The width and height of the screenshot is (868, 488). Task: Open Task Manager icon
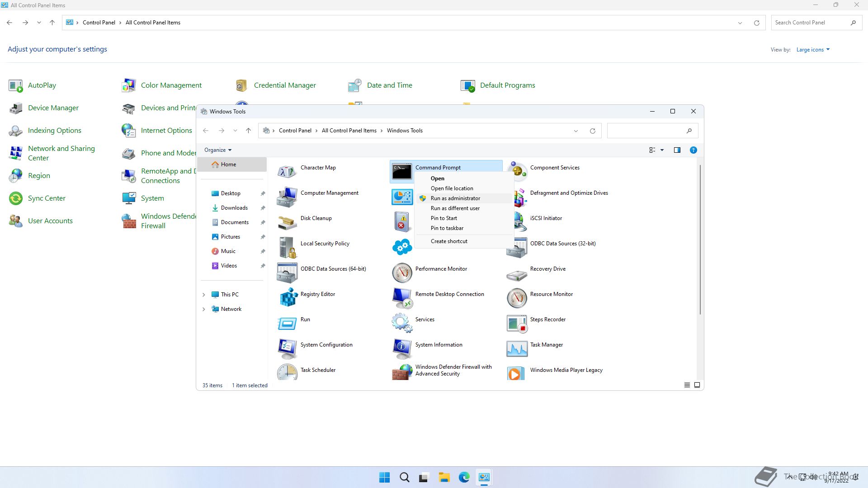[517, 349]
